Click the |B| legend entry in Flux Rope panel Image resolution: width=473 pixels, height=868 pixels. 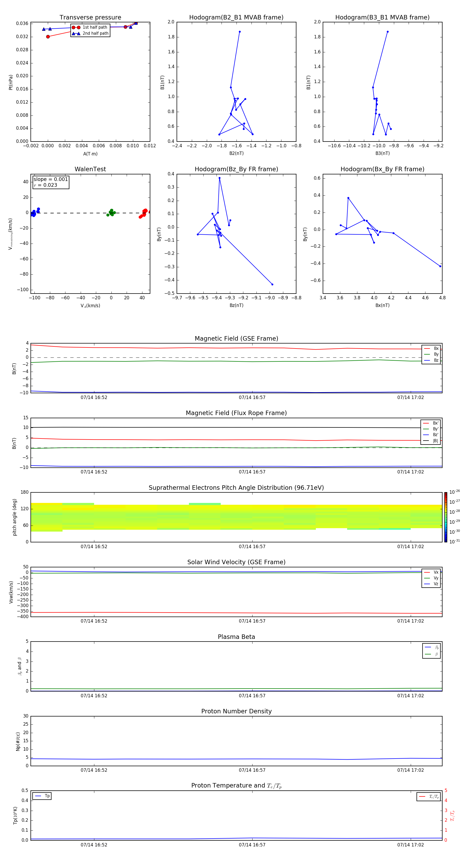(431, 441)
